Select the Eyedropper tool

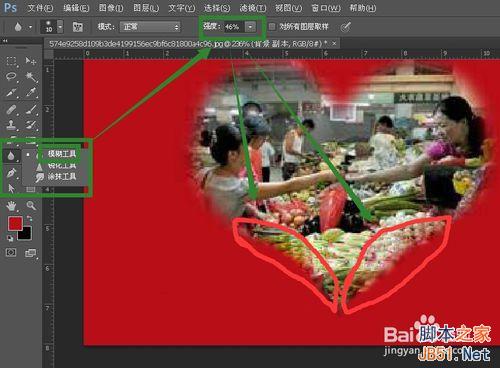click(x=31, y=92)
